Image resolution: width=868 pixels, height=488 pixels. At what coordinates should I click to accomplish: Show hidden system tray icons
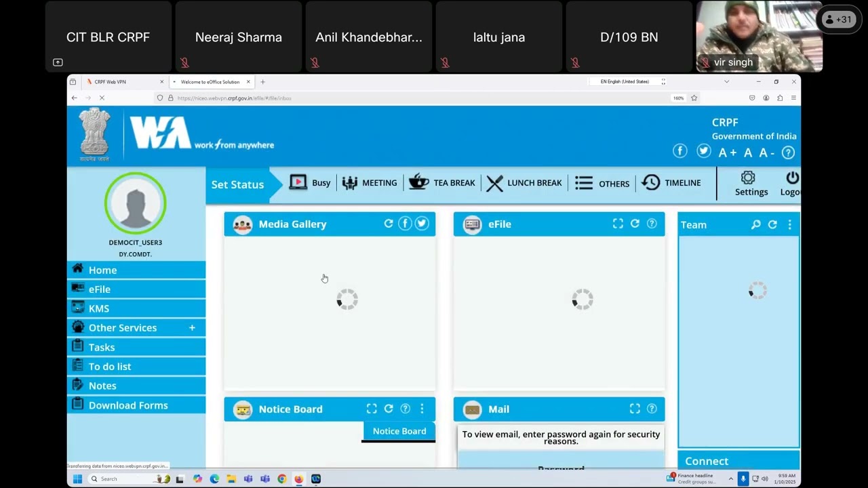point(730,479)
